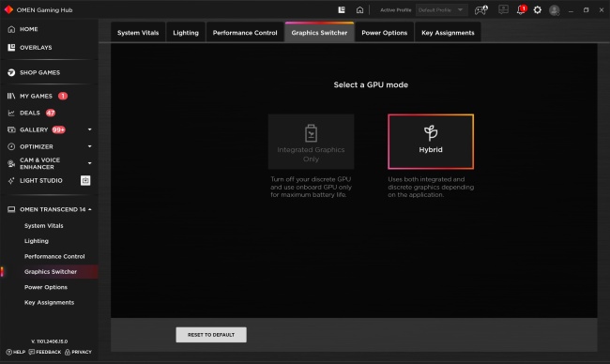The width and height of the screenshot is (610, 364).
Task: Click My Games badge showing 1
Action: tap(63, 96)
